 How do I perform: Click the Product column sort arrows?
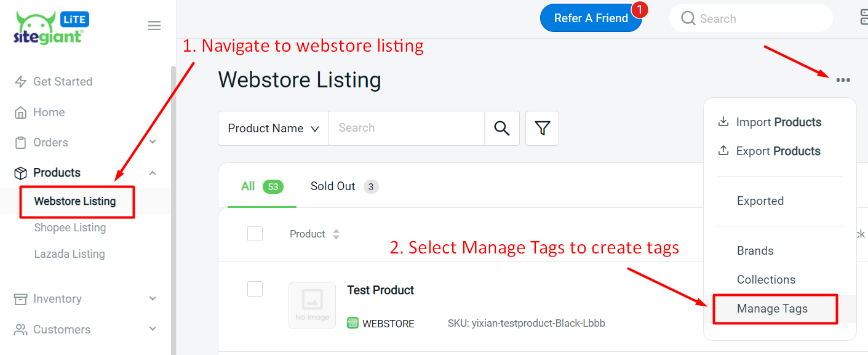336,234
